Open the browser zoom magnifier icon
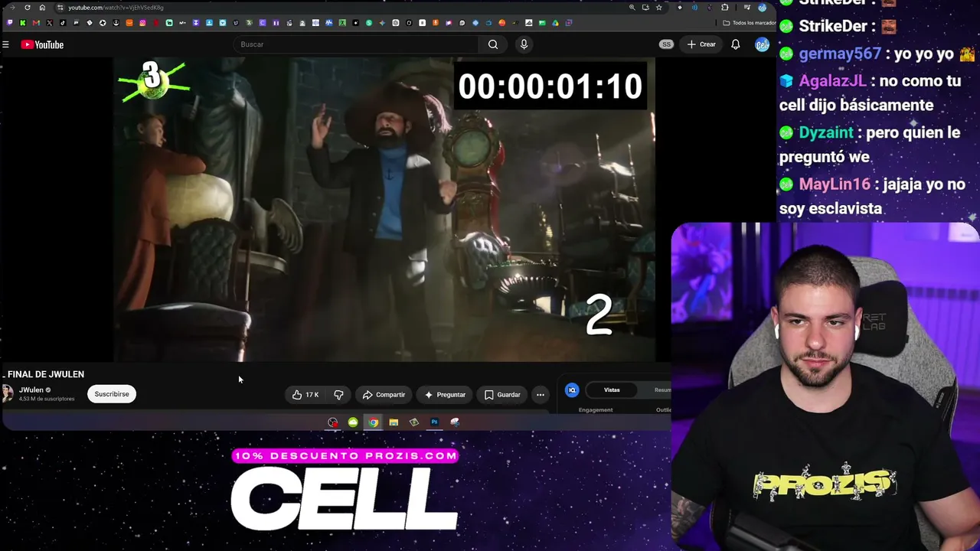The image size is (980, 551). click(632, 8)
